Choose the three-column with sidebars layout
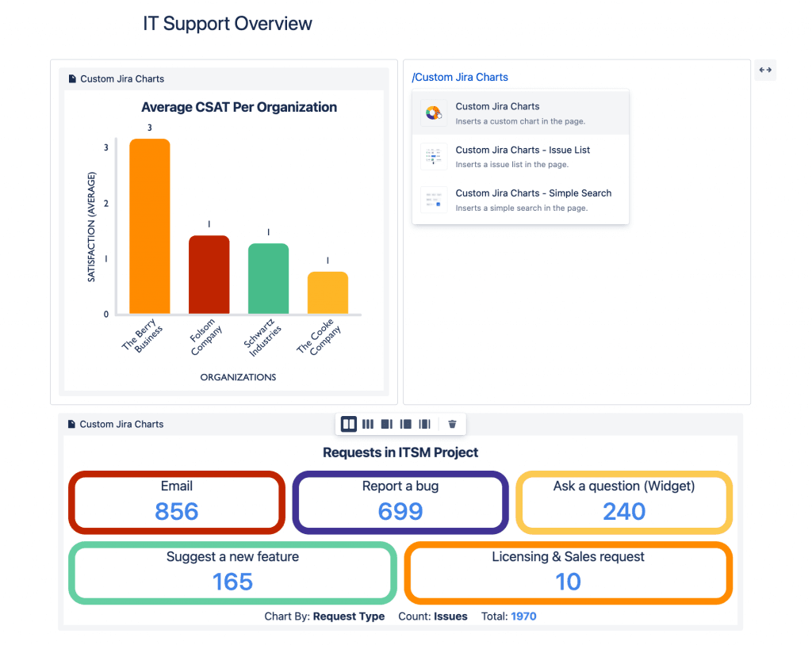 (x=425, y=424)
